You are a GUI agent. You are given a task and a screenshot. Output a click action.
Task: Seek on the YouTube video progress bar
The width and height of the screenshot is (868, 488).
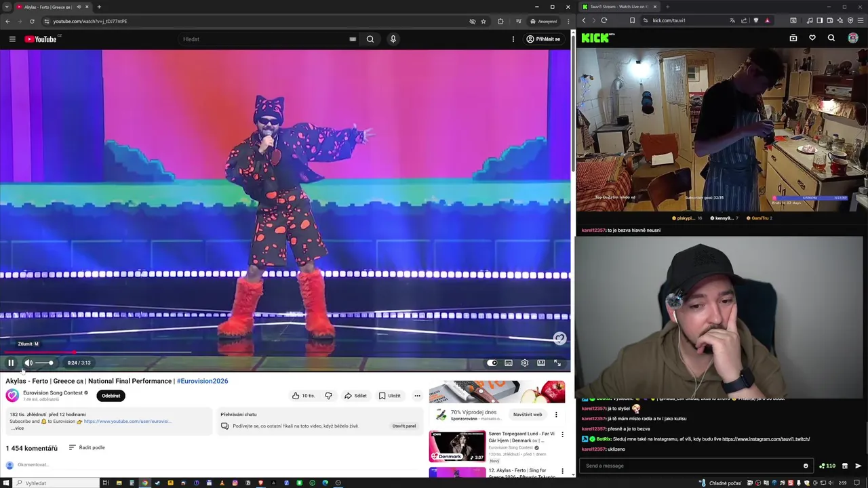[x=285, y=352]
